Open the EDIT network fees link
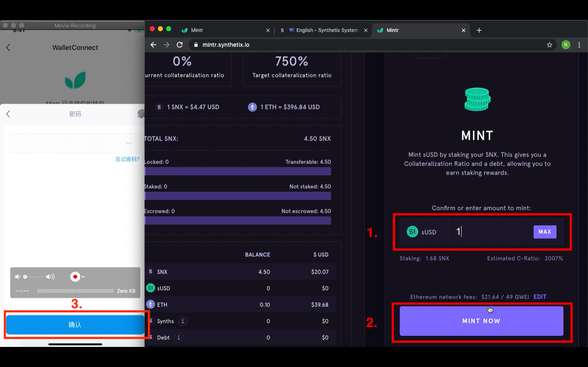This screenshot has height=367, width=588. (x=540, y=297)
